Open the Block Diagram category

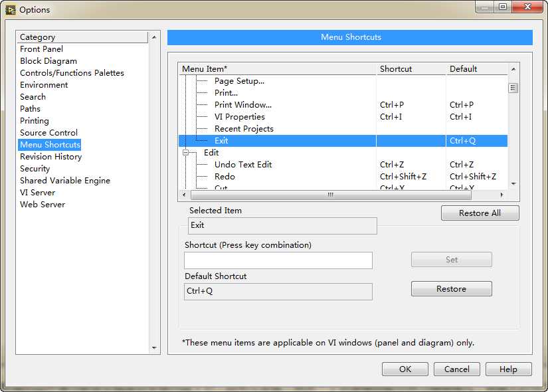(48, 61)
